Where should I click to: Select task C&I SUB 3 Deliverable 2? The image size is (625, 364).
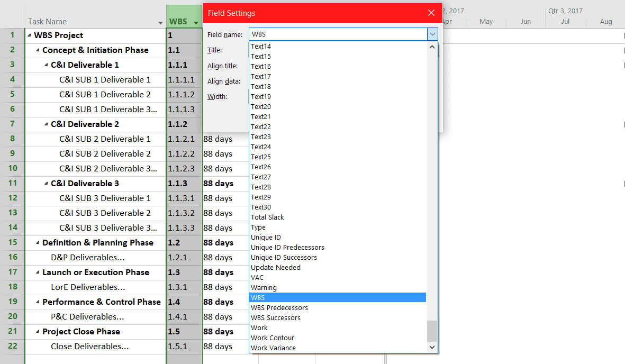pos(105,213)
